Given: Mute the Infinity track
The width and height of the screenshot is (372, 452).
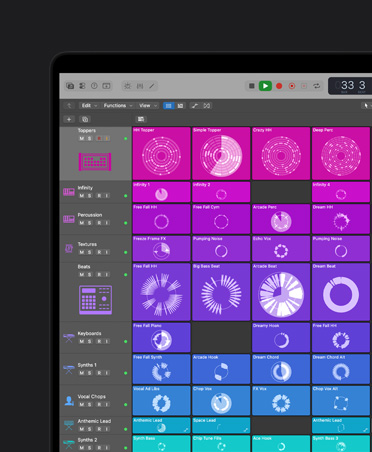Looking at the screenshot, I should pos(82,196).
